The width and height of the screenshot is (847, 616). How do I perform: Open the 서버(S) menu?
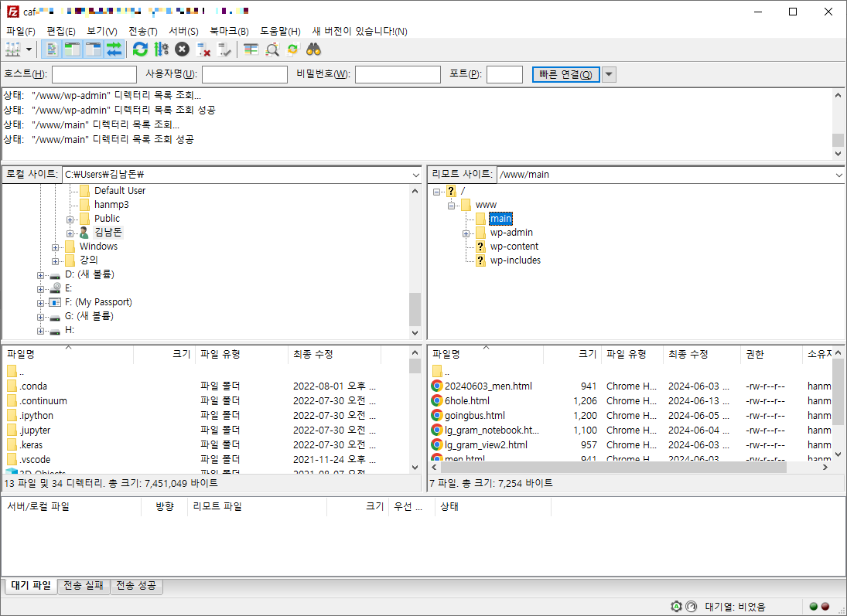[183, 30]
